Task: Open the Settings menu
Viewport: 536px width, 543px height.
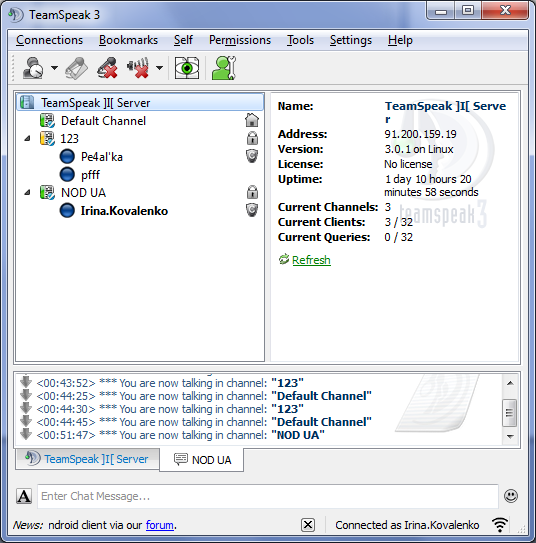Action: (351, 40)
